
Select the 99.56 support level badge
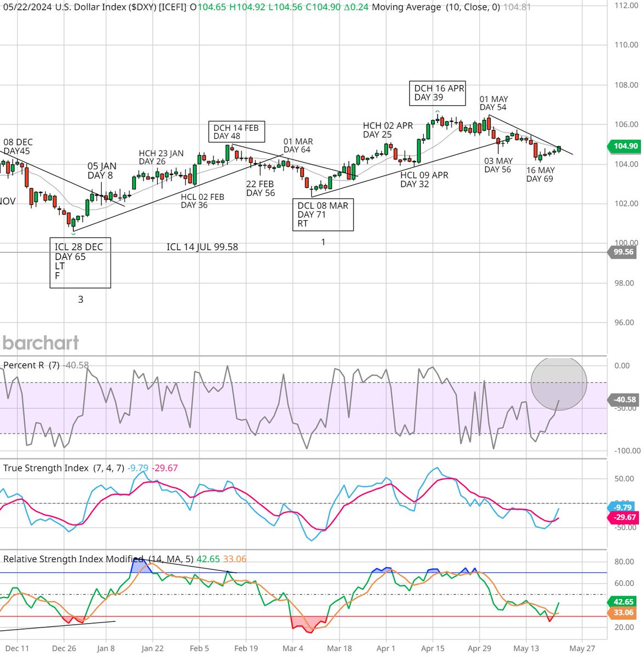pos(622,252)
